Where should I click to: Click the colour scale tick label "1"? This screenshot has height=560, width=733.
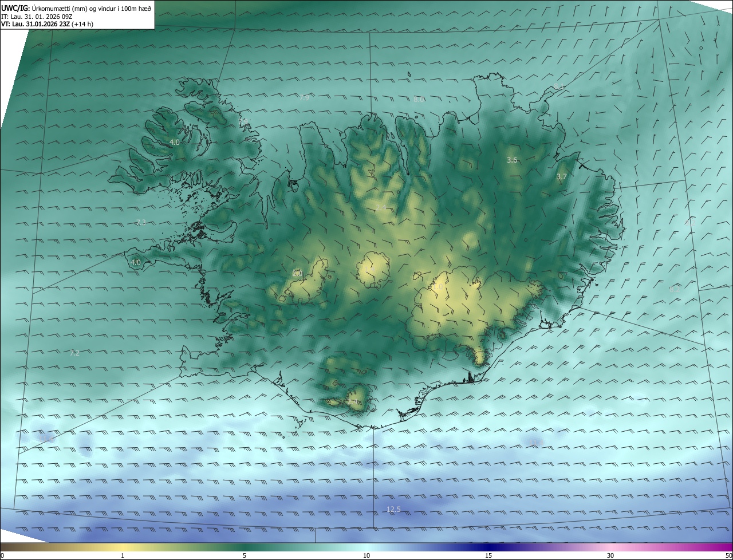point(123,555)
